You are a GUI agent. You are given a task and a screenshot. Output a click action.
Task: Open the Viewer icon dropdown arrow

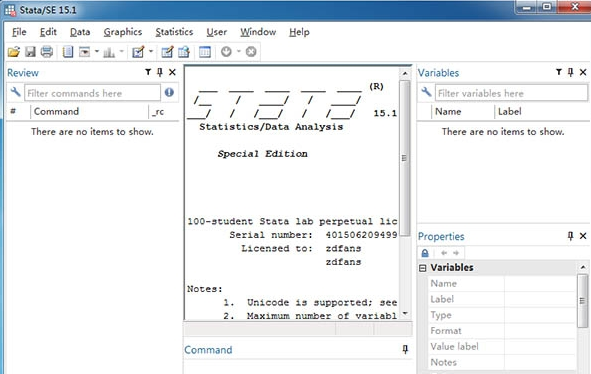97,51
